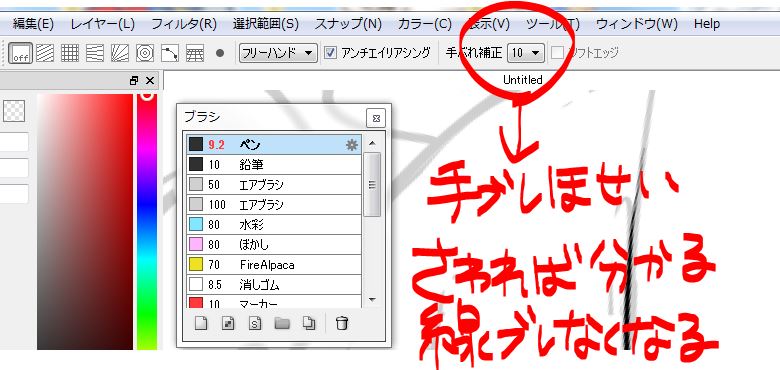Add a script brush icon
Viewport: 780px width, 370px height.
(255, 323)
